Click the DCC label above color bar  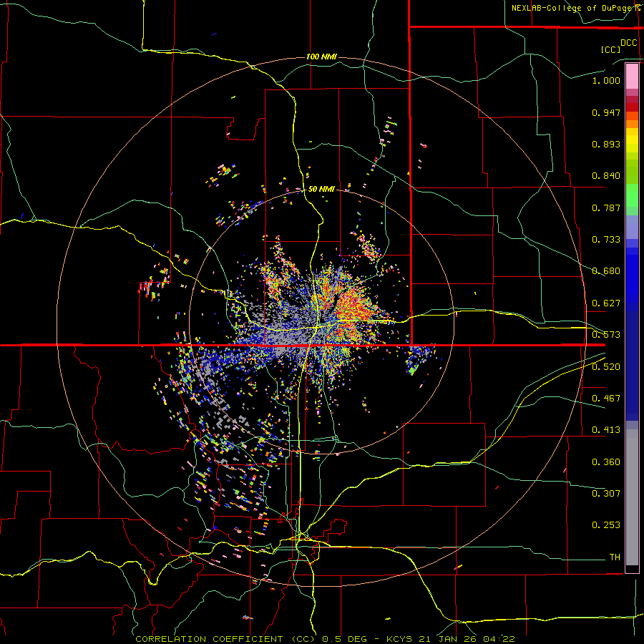coord(628,42)
